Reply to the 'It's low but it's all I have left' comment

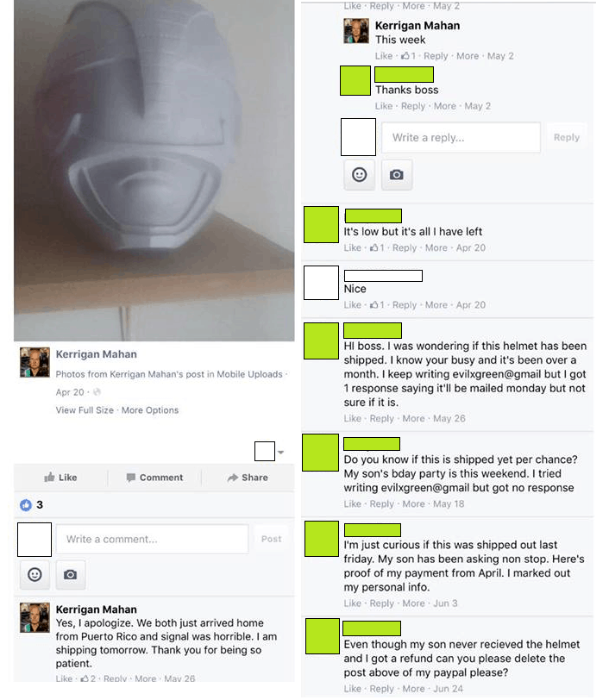(404, 247)
